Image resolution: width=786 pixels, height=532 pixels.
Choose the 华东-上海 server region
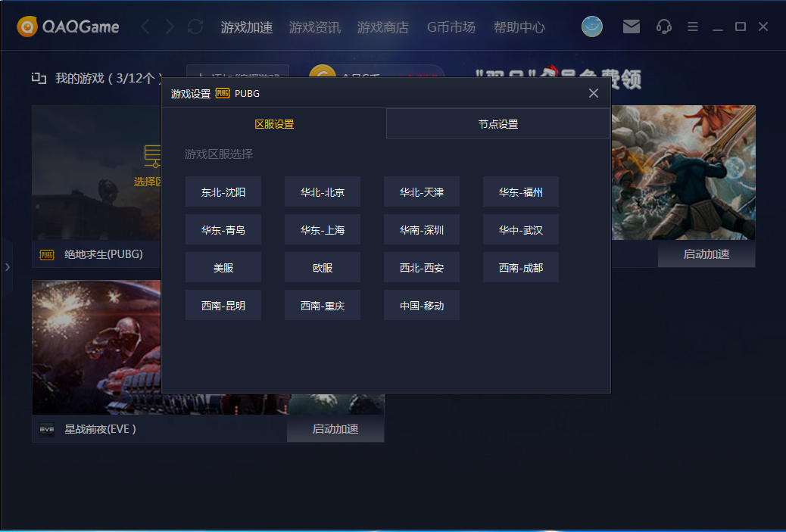click(323, 230)
